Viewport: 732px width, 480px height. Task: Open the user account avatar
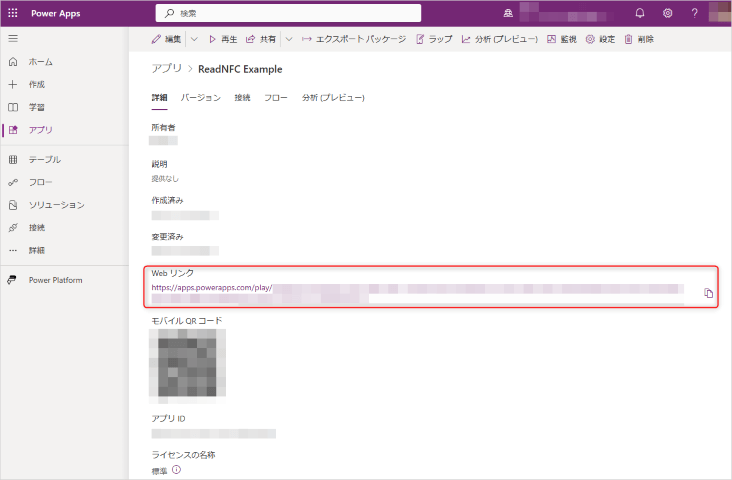719,12
